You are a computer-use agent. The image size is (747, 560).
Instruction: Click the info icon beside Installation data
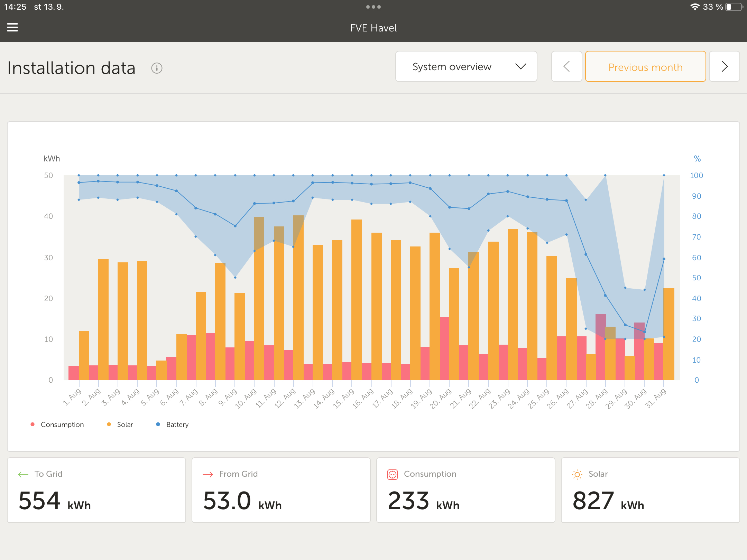click(157, 68)
